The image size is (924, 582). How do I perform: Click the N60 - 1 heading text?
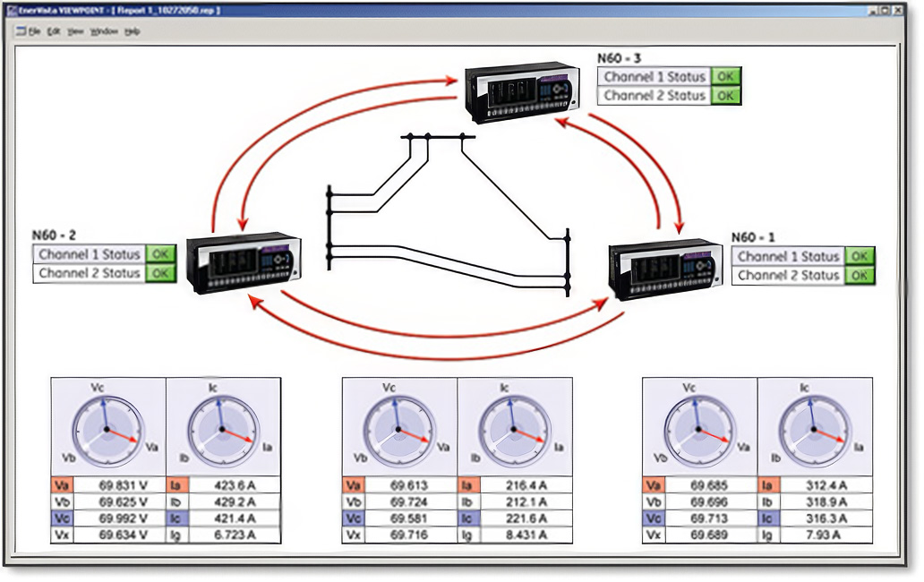coord(752,237)
